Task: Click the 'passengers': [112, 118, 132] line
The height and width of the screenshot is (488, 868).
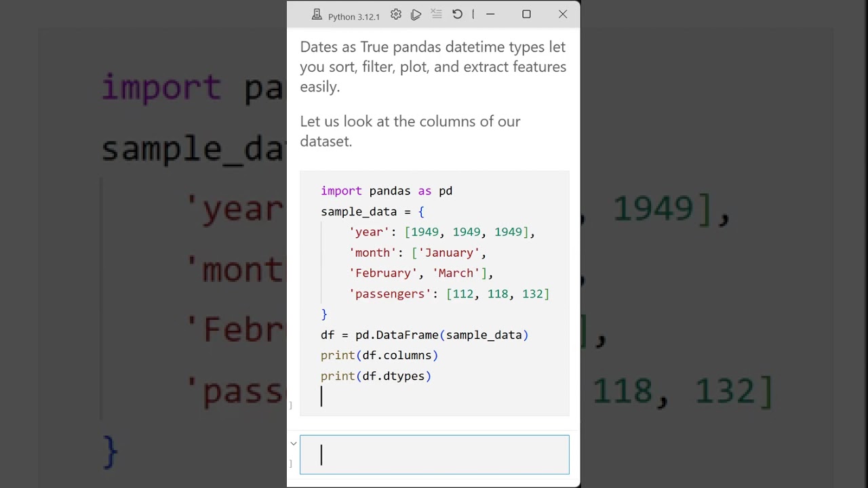Action: [x=449, y=293]
